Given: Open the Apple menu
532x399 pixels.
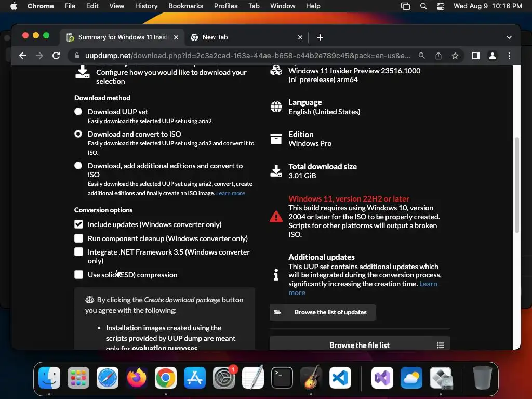Looking at the screenshot, I should coord(14,6).
